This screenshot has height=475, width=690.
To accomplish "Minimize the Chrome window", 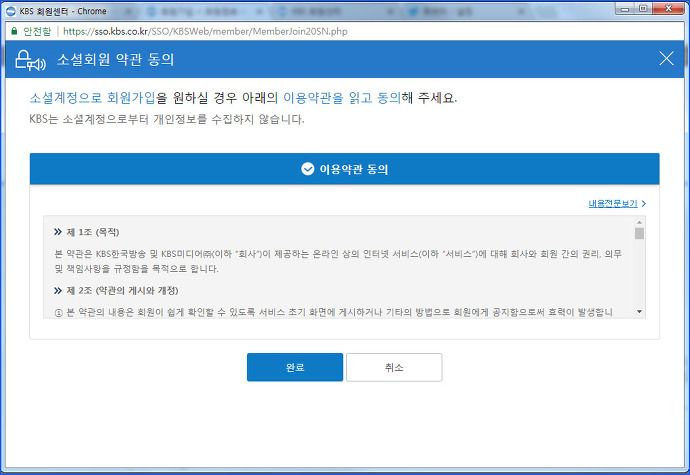I will click(x=625, y=8).
